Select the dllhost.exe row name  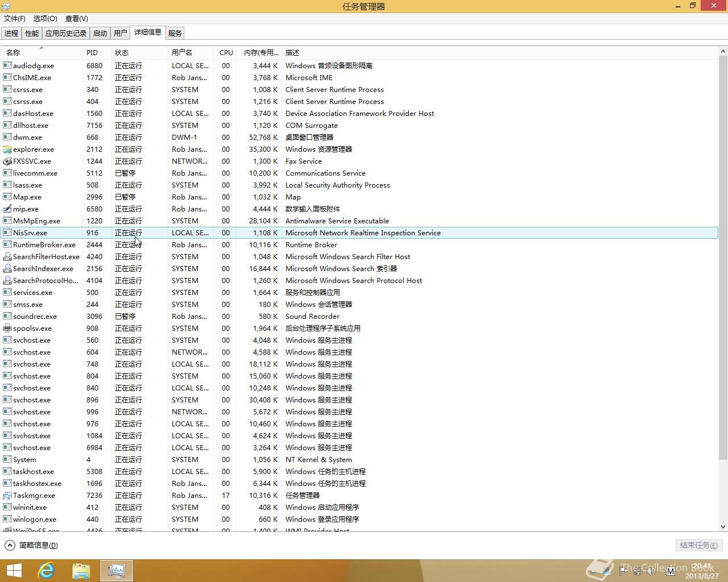click(x=31, y=125)
